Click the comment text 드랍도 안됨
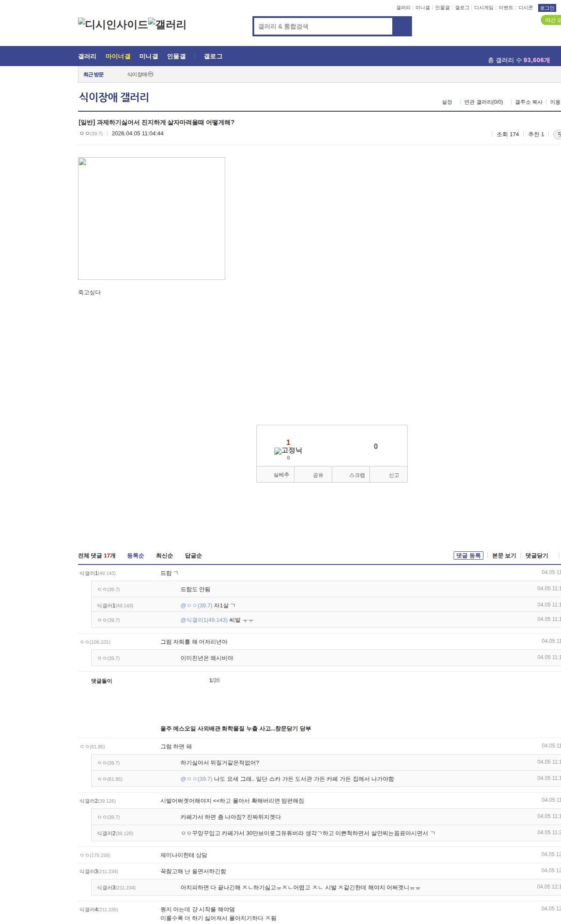The height and width of the screenshot is (924, 561). [x=195, y=589]
